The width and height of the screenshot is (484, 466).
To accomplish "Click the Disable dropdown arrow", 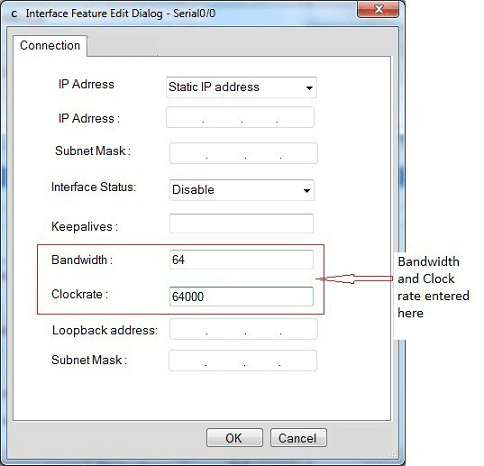I will pos(306,191).
